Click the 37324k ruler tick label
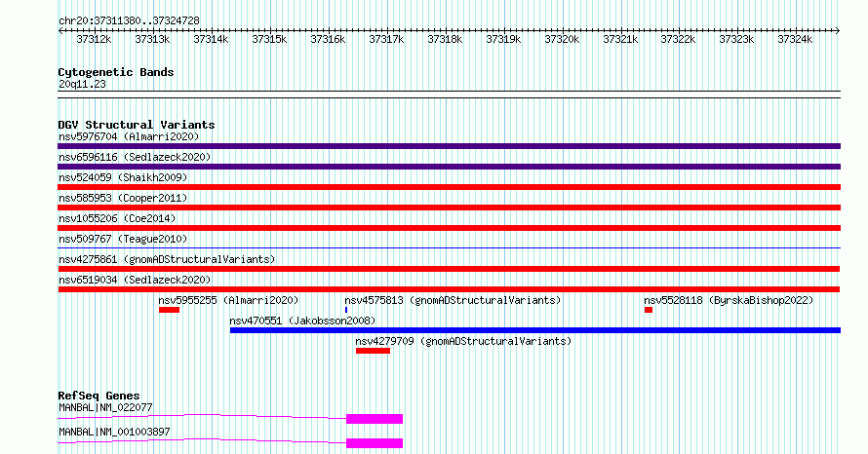Viewport: 868px width, 454px height. (795, 40)
